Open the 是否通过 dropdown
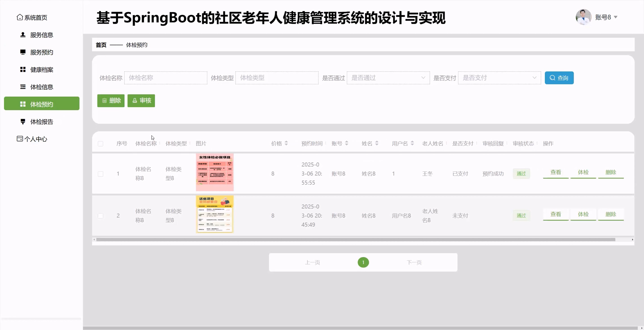The width and height of the screenshot is (644, 330). point(388,78)
